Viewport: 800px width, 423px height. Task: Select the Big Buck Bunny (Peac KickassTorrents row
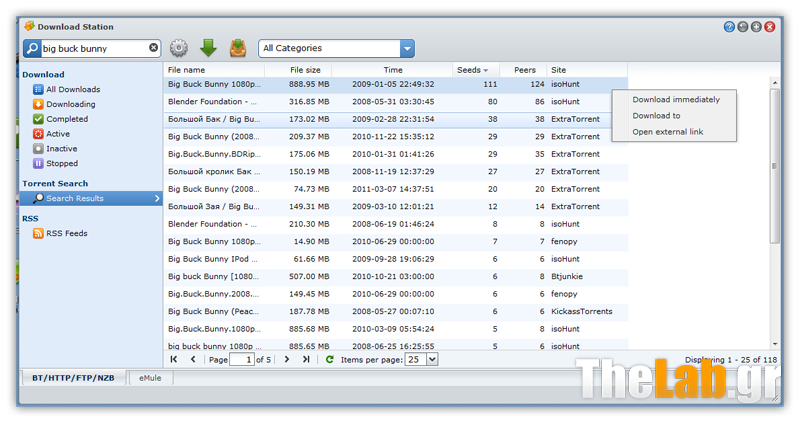point(396,311)
